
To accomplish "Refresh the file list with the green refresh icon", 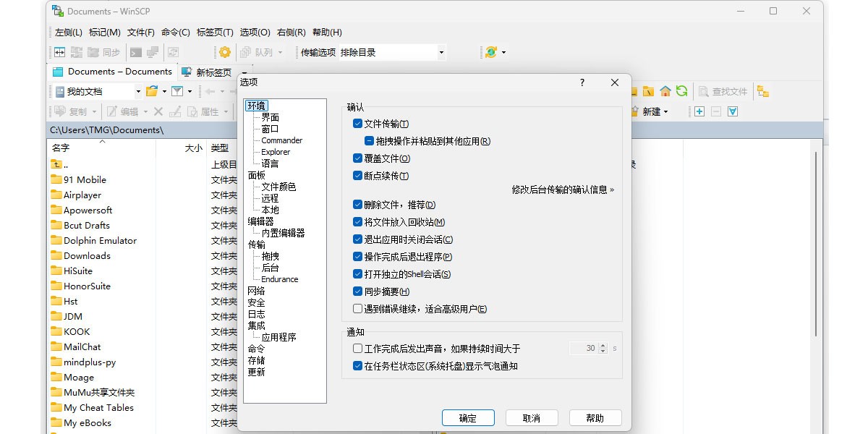I will [x=681, y=91].
